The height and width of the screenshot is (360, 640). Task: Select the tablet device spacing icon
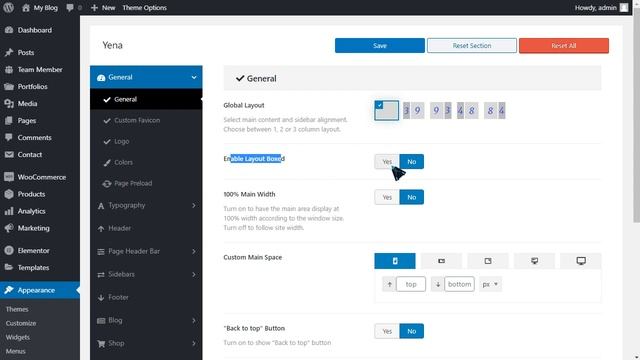point(488,261)
